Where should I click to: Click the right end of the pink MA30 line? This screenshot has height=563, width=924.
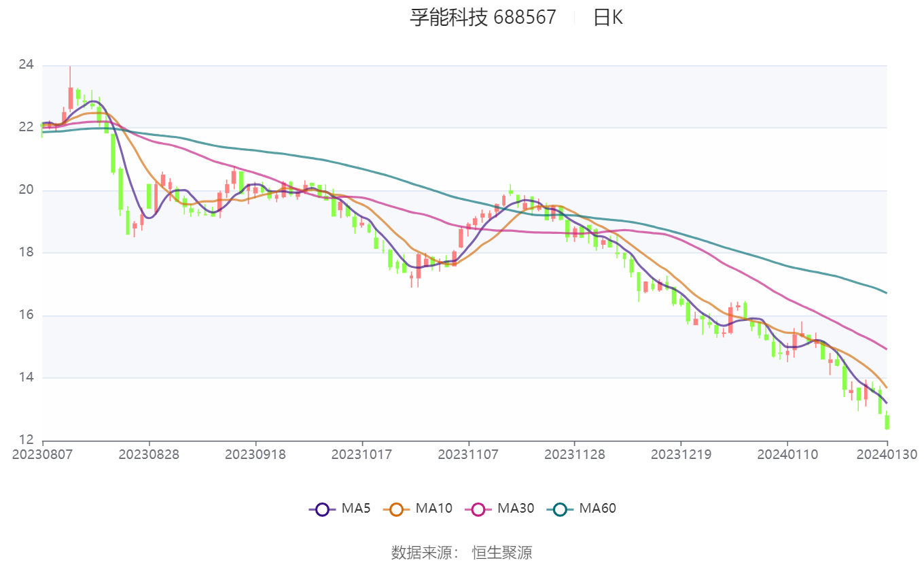[886, 349]
